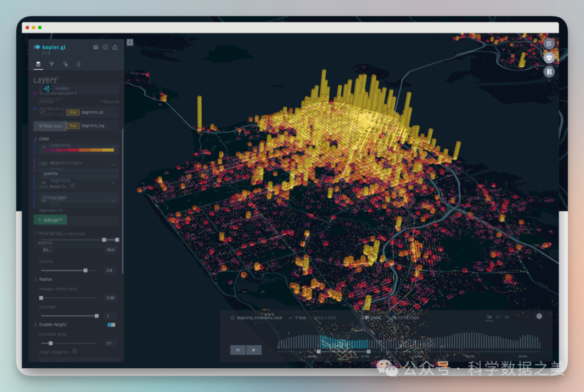Screen dimensions: 584x392
Task: Expand the sf_contour.geo layer chevron
Action: (x=113, y=164)
